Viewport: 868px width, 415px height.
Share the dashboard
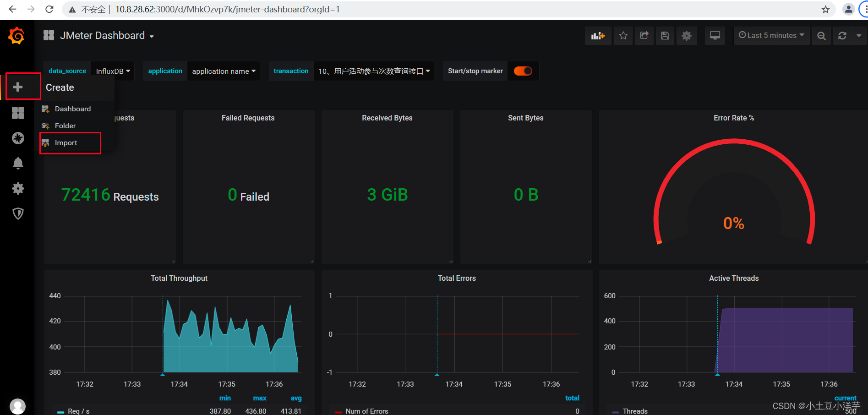[644, 36]
